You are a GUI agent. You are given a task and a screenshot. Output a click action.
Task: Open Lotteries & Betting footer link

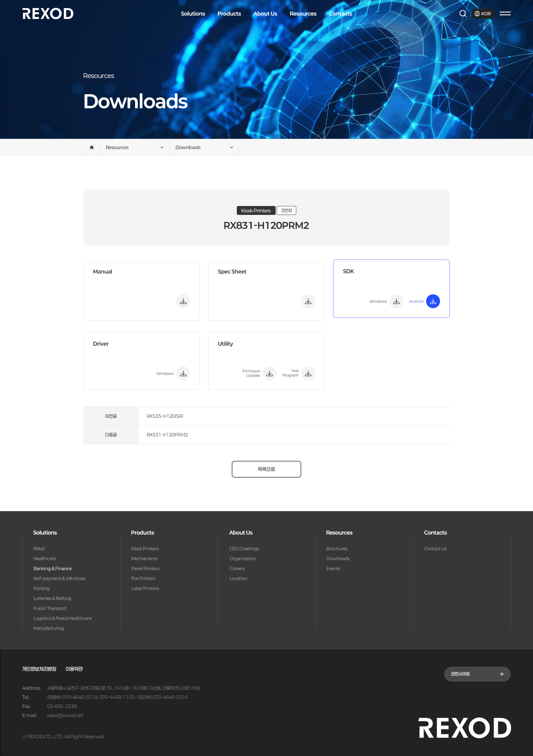pyautogui.click(x=52, y=598)
